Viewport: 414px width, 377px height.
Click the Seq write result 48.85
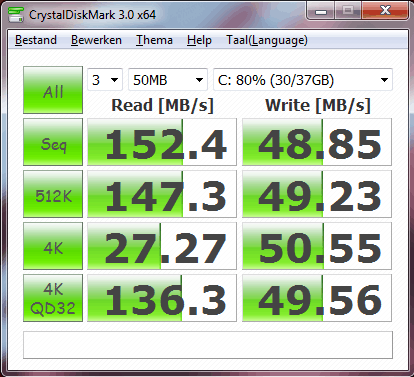(317, 142)
